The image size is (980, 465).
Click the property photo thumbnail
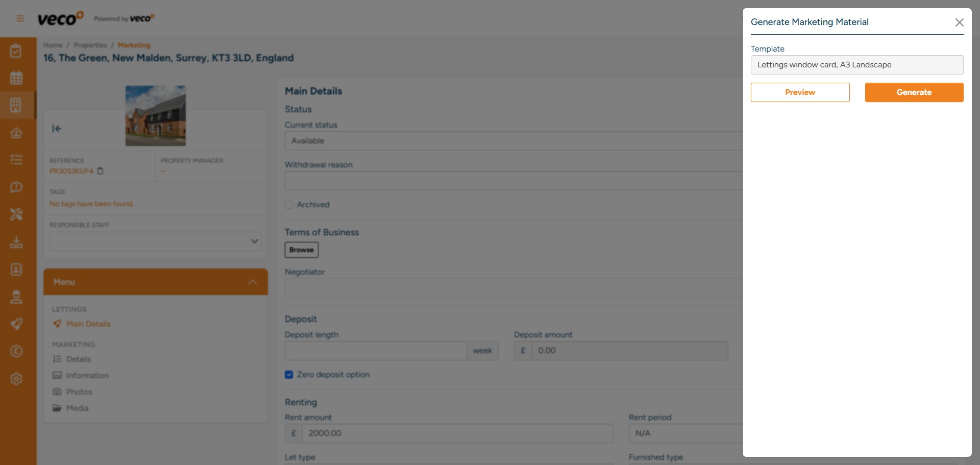[x=155, y=115]
